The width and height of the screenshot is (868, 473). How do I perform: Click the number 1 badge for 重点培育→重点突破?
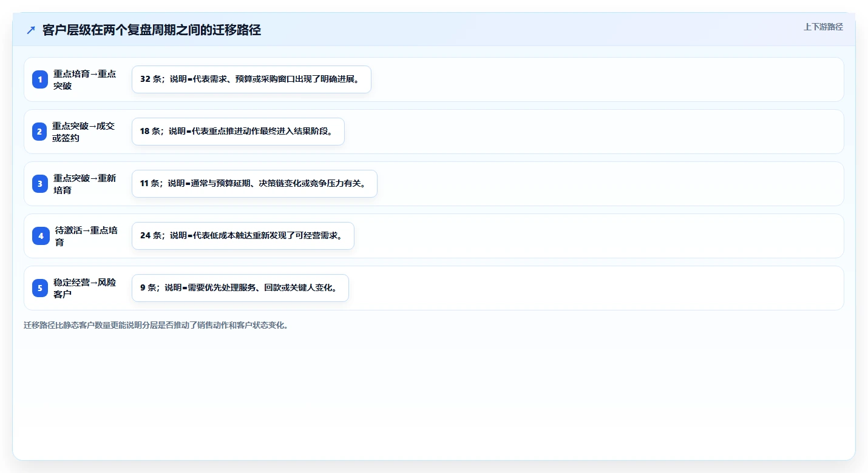40,79
